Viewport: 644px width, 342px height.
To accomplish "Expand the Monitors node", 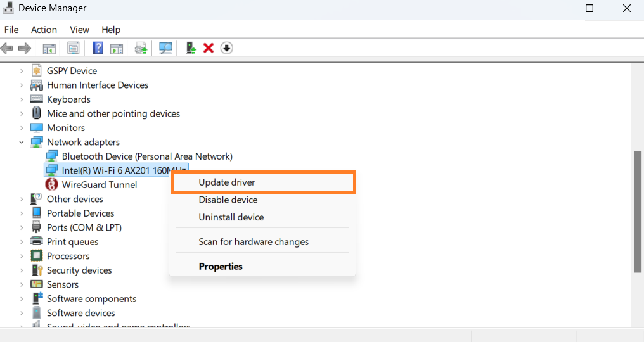I will point(22,128).
